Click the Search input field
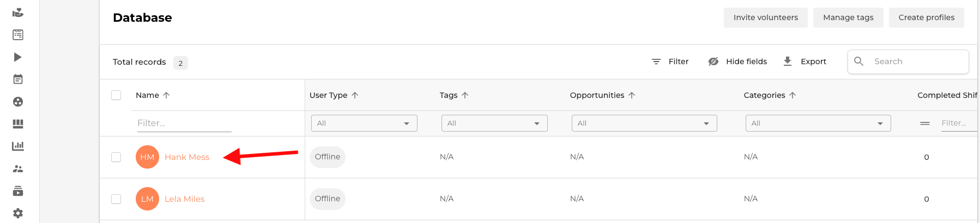Screen dimensions: 980x223 tap(908, 61)
